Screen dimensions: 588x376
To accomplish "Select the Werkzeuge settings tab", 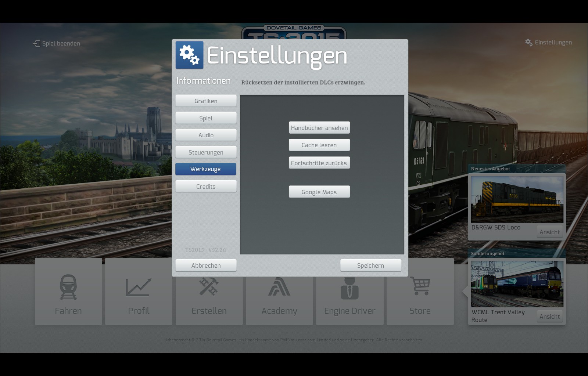I will (206, 169).
